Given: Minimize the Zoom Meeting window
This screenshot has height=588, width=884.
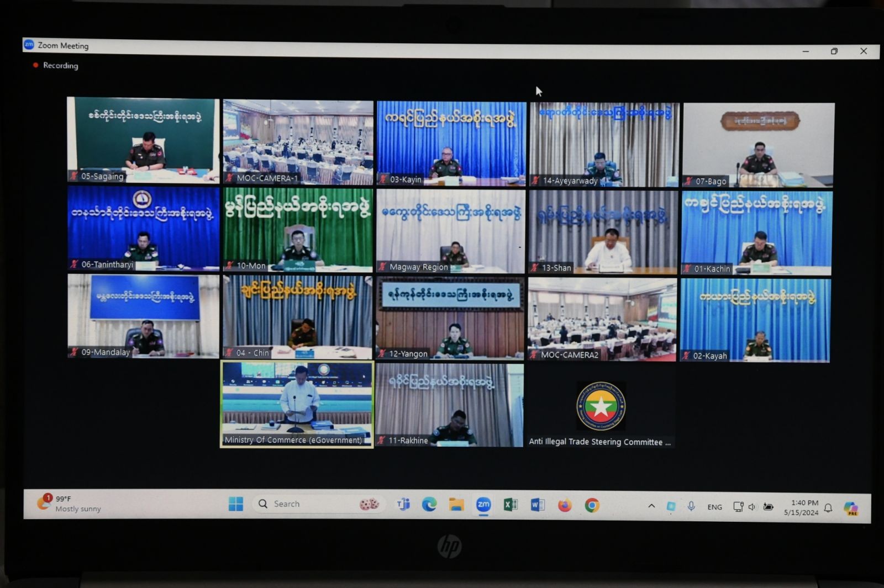Looking at the screenshot, I should (806, 51).
